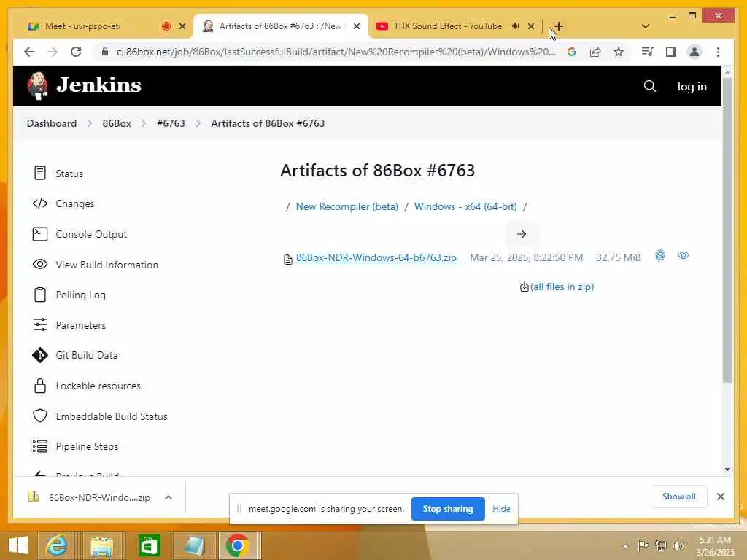747x560 pixels.
Task: Click the Google icon in address bar
Action: (x=572, y=52)
